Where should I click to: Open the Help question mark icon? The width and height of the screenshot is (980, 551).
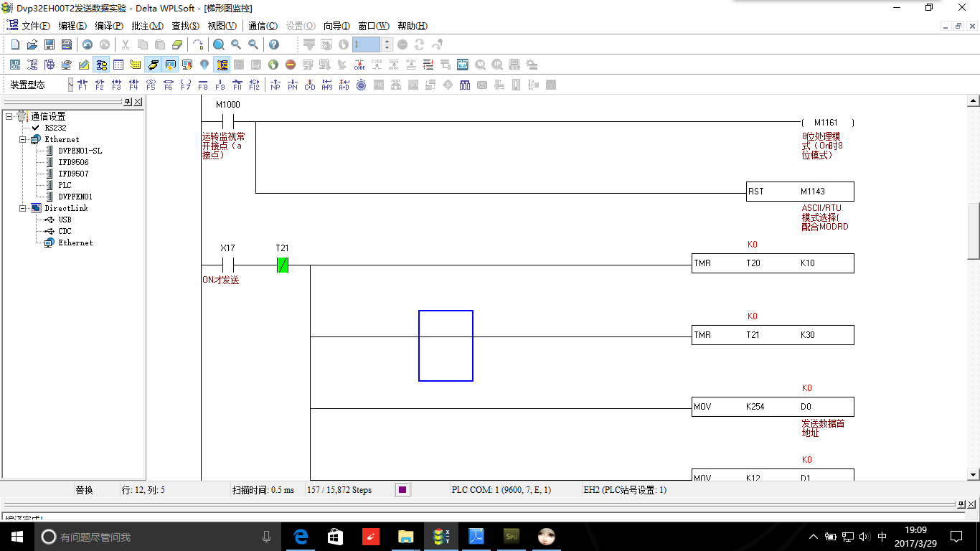[x=273, y=44]
